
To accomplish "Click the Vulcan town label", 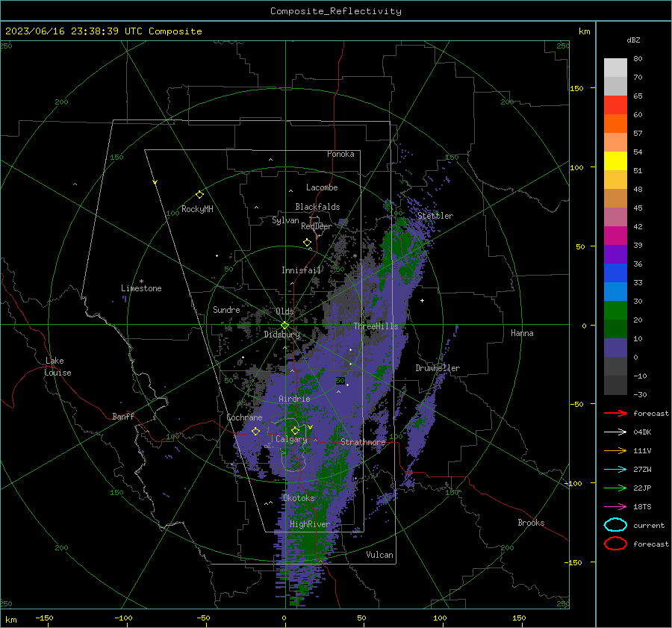I will point(380,555).
